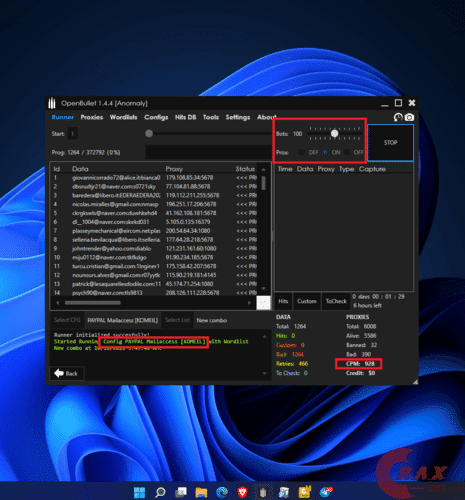The width and height of the screenshot is (465, 500).
Task: Select the ON proxy radio option
Action: 325,152
